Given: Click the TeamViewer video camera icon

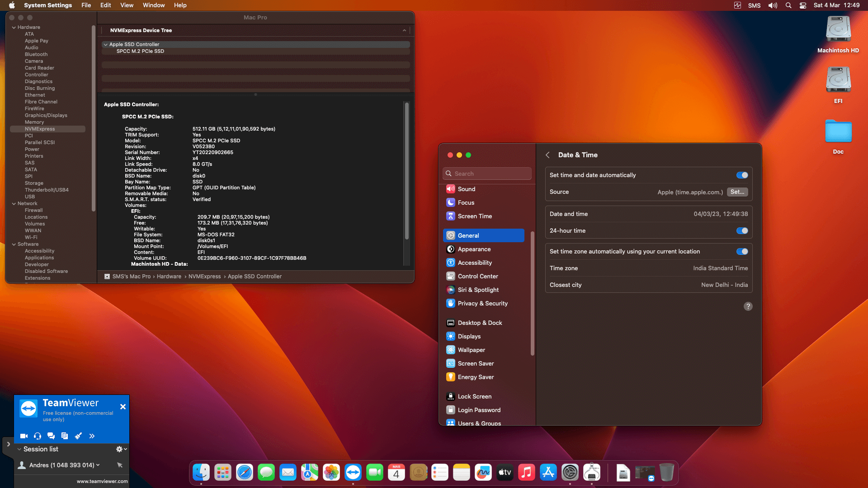Looking at the screenshot, I should point(24,436).
